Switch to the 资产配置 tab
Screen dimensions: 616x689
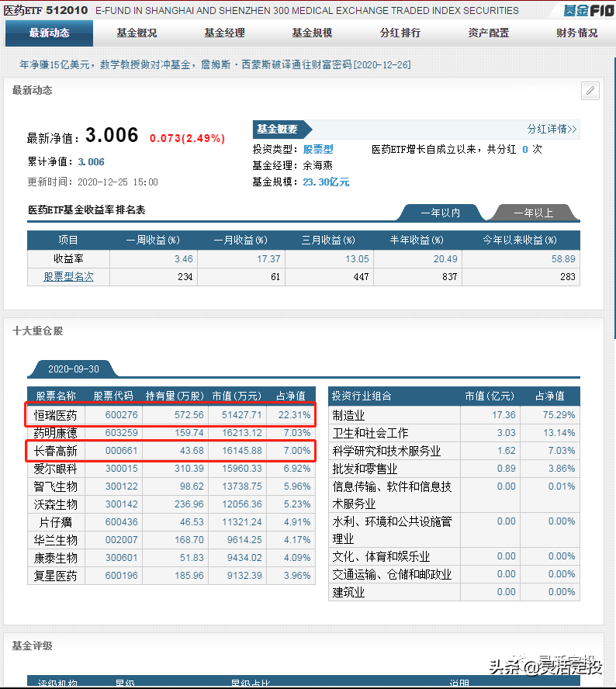[x=488, y=33]
